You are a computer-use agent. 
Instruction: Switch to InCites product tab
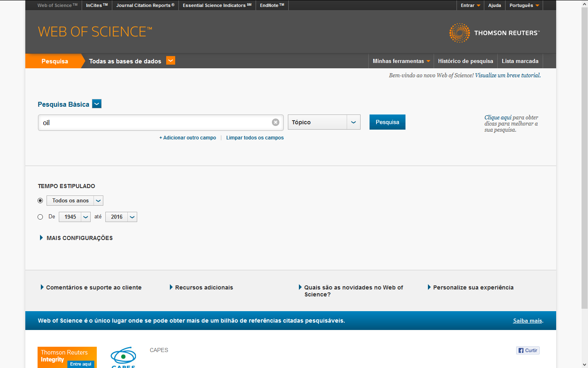coord(97,5)
